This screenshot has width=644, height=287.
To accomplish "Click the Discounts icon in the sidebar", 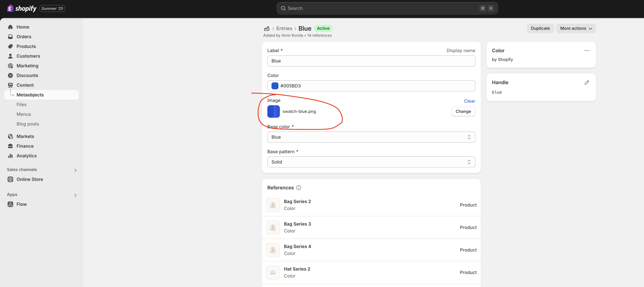I will (10, 76).
